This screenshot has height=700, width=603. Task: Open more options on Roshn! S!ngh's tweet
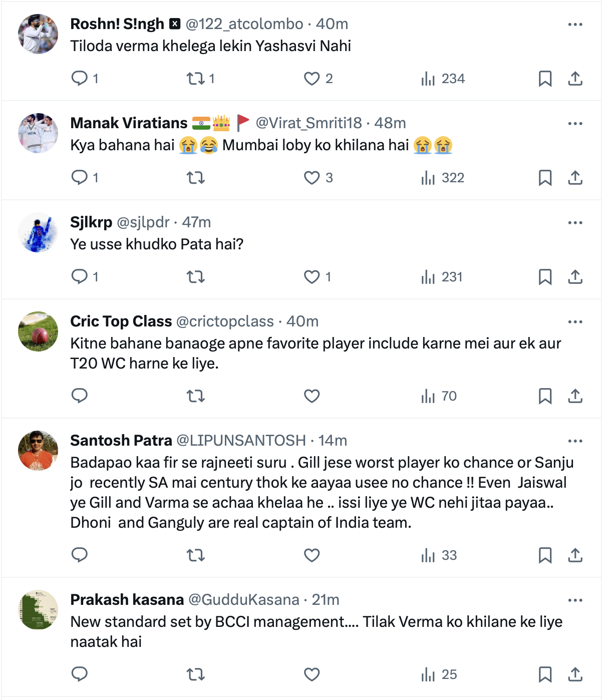point(575,25)
